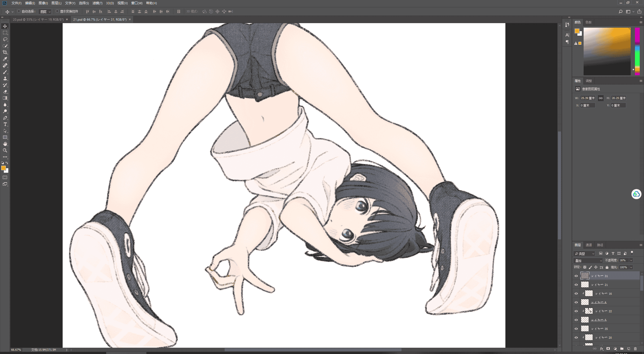Open the 图像(I) menu

pyautogui.click(x=43, y=3)
